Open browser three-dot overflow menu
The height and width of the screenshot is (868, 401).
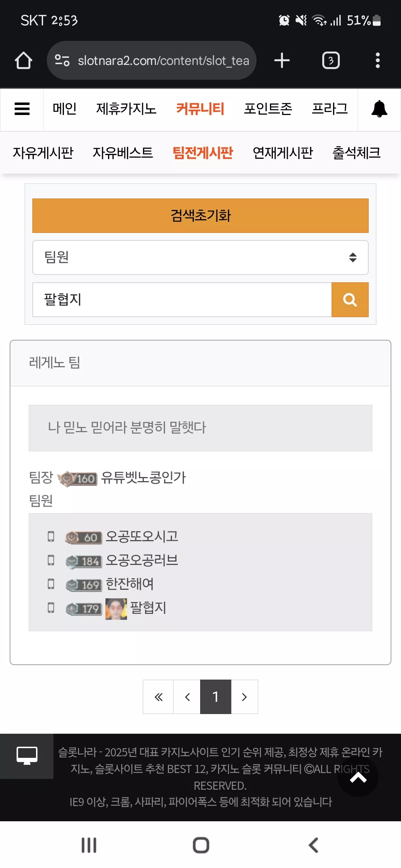click(378, 60)
